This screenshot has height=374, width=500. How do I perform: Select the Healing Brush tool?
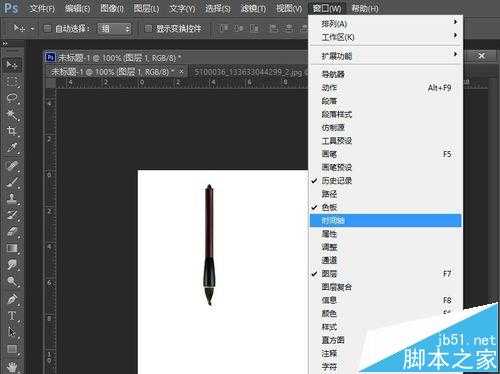tap(12, 165)
